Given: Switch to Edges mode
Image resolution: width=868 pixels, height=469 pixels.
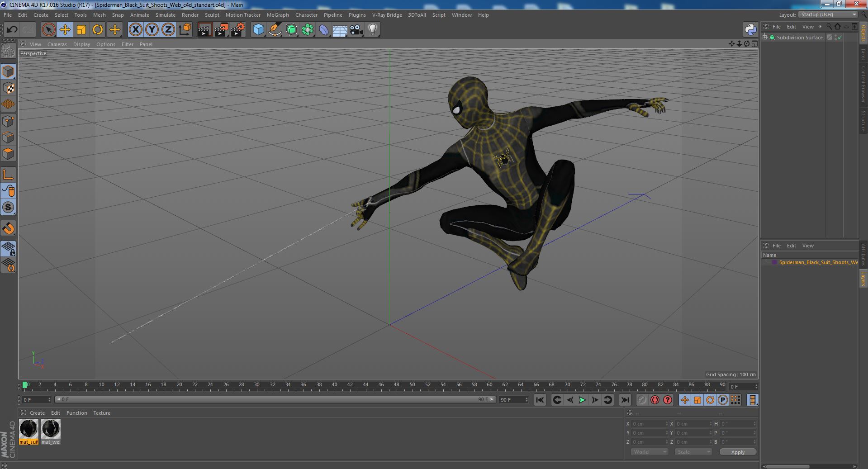Looking at the screenshot, I should pos(8,137).
